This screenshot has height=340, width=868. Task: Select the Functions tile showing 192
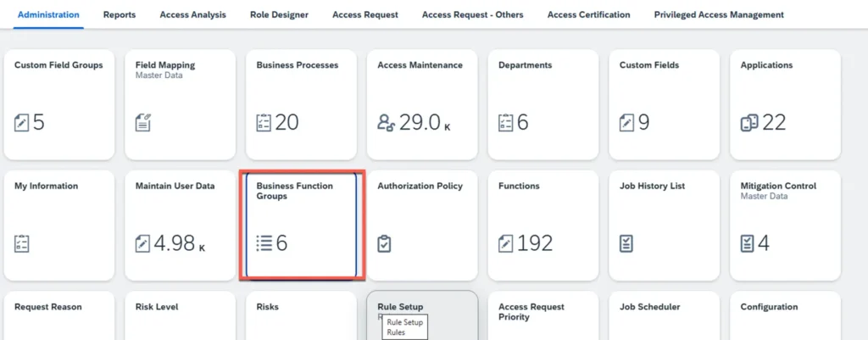[x=542, y=226]
